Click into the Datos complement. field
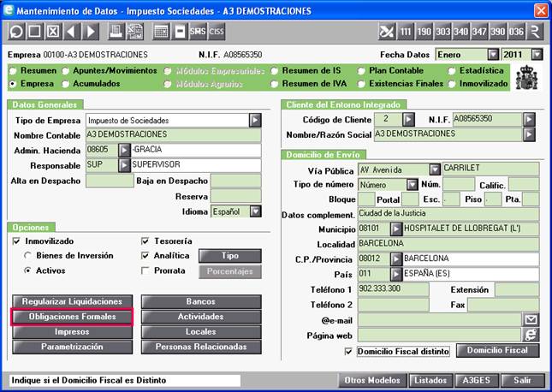Viewport: 552px width, 392px height. [448, 214]
